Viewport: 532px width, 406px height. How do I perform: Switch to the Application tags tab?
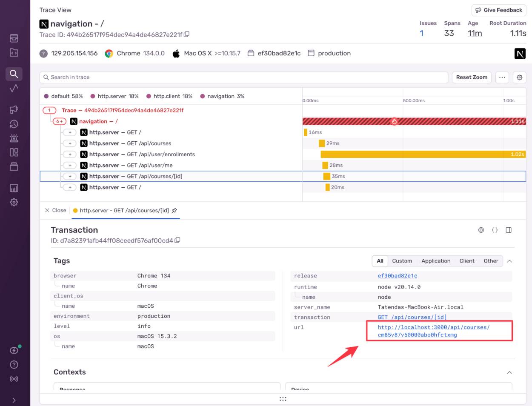point(436,260)
